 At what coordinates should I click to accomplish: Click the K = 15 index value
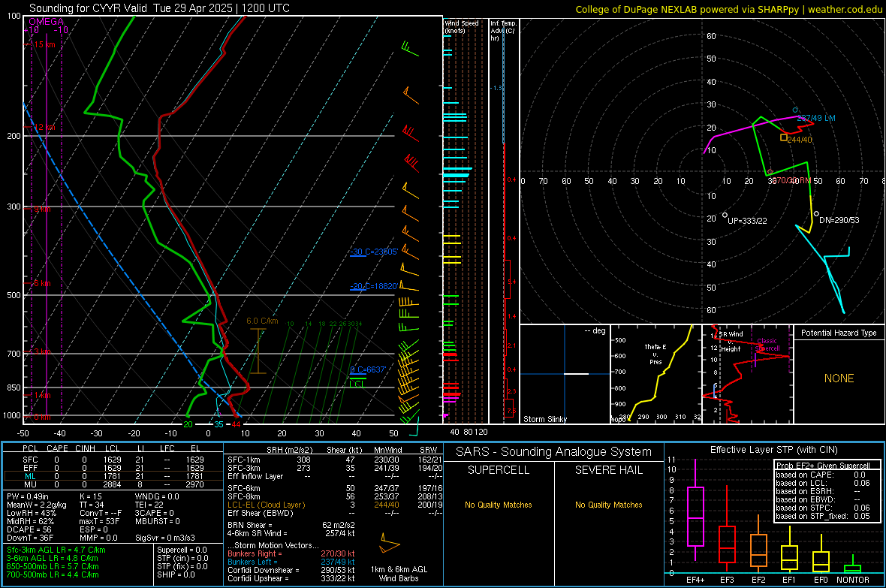pyautogui.click(x=90, y=496)
